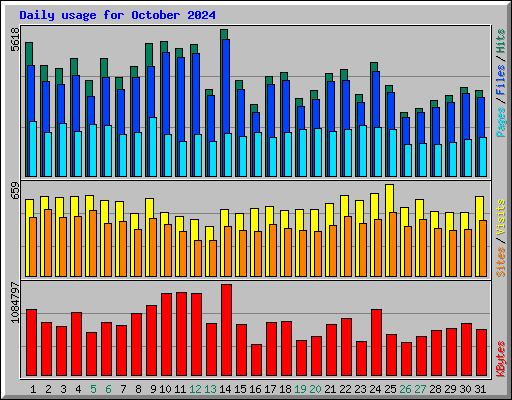Click green weekend day 20 label
Image resolution: width=512 pixels, height=400 pixels.
pos(315,389)
